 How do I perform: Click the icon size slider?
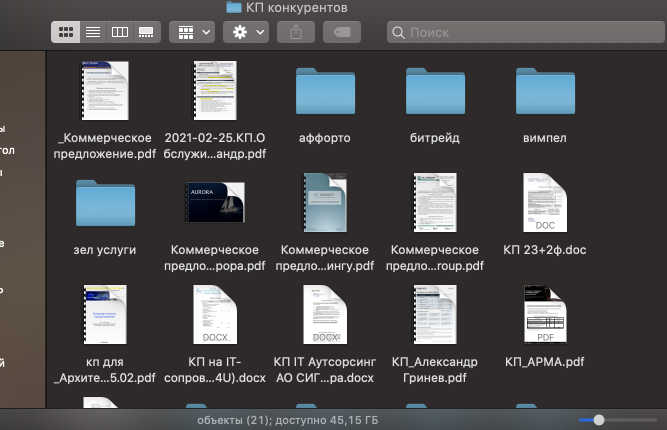click(618, 420)
